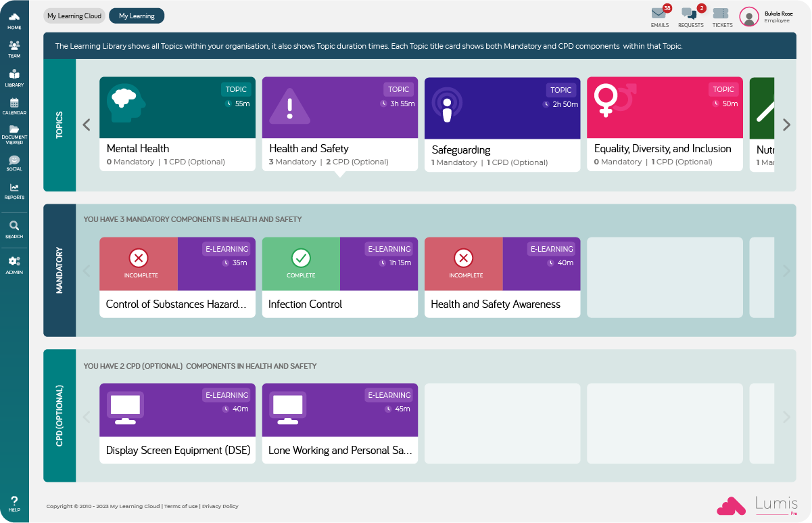The image size is (812, 523).
Task: Click the 2 requests notification badge
Action: coord(701,8)
